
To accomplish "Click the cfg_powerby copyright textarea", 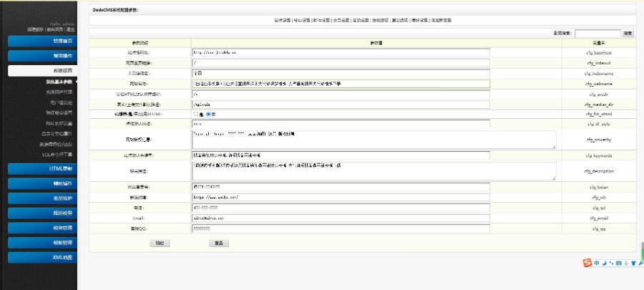I will click(374, 140).
